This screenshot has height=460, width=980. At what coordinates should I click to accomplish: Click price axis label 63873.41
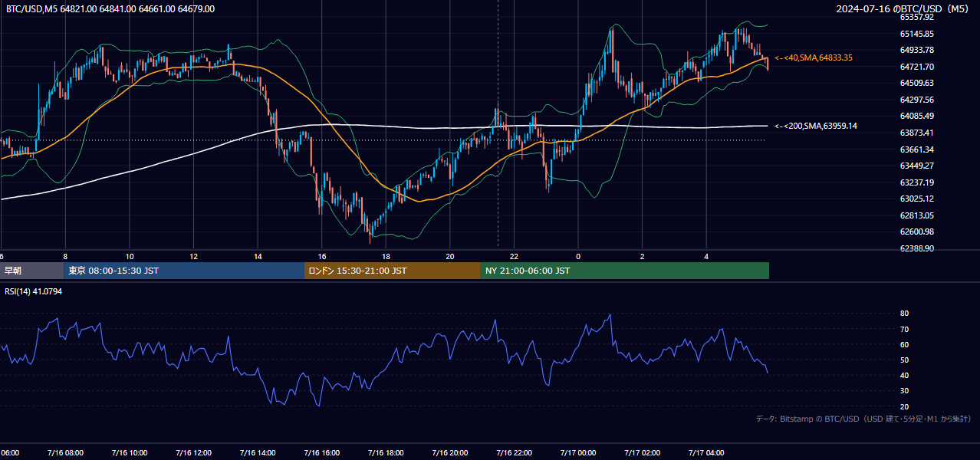point(917,133)
